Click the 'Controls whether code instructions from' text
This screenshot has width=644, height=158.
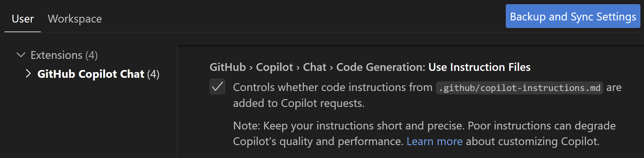333,87
